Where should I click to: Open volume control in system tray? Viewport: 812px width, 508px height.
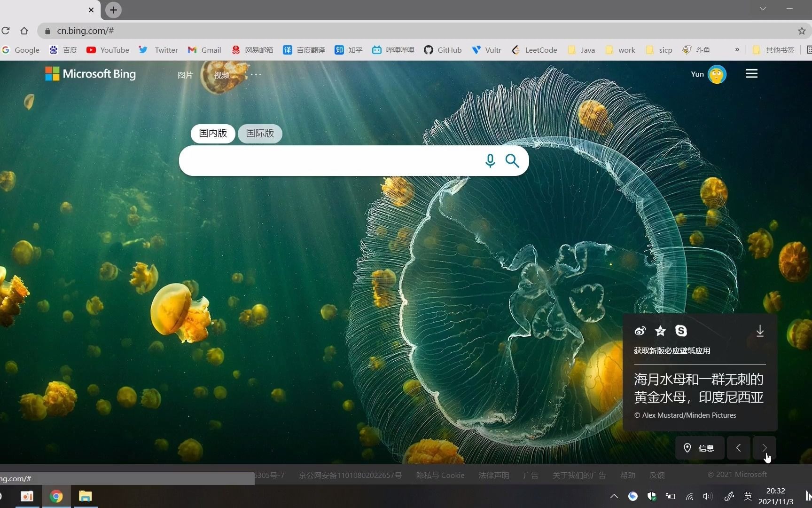[707, 496]
